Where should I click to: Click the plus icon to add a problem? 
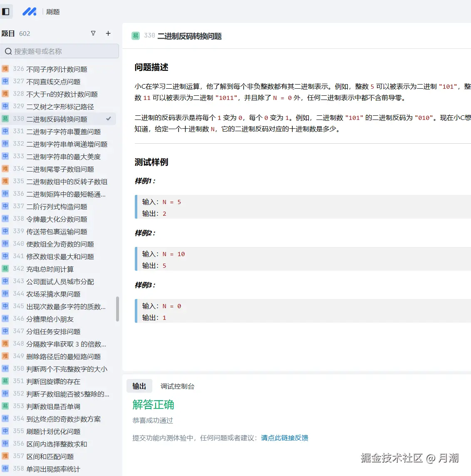tap(108, 33)
